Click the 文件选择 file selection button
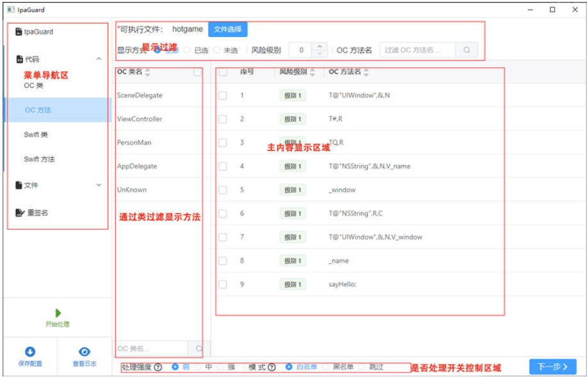The width and height of the screenshot is (588, 377). click(228, 29)
